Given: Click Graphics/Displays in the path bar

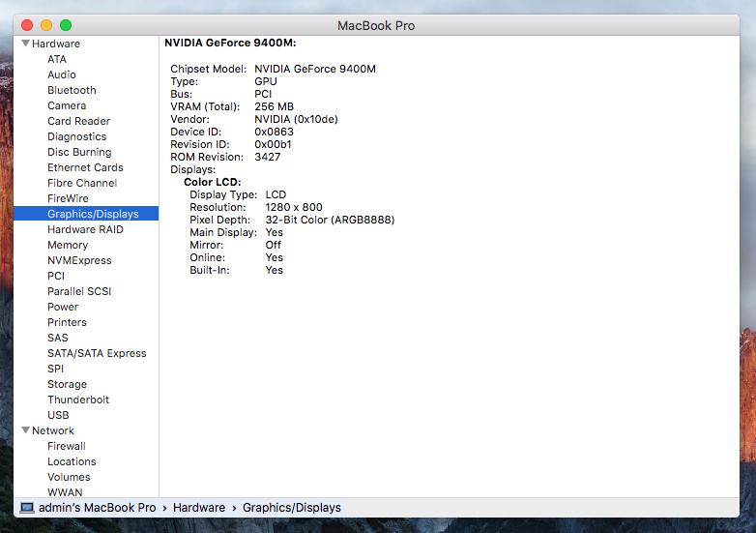Looking at the screenshot, I should (x=291, y=507).
